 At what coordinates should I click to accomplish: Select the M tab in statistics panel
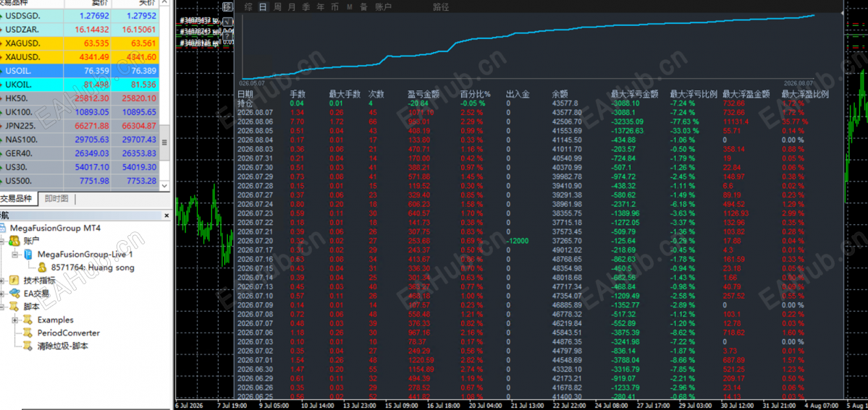(350, 7)
